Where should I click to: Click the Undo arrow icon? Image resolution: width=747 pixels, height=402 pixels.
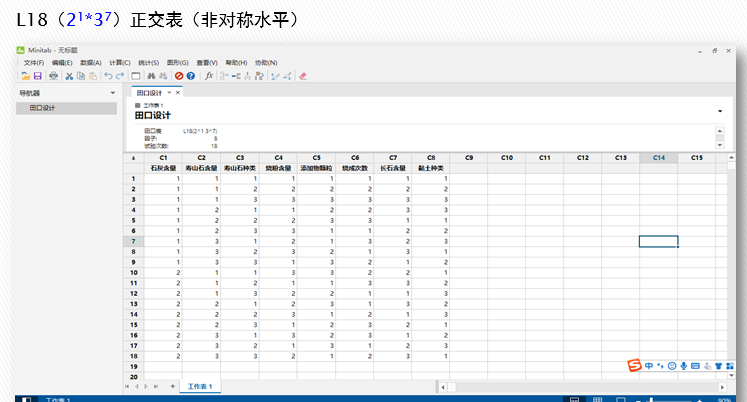point(108,76)
